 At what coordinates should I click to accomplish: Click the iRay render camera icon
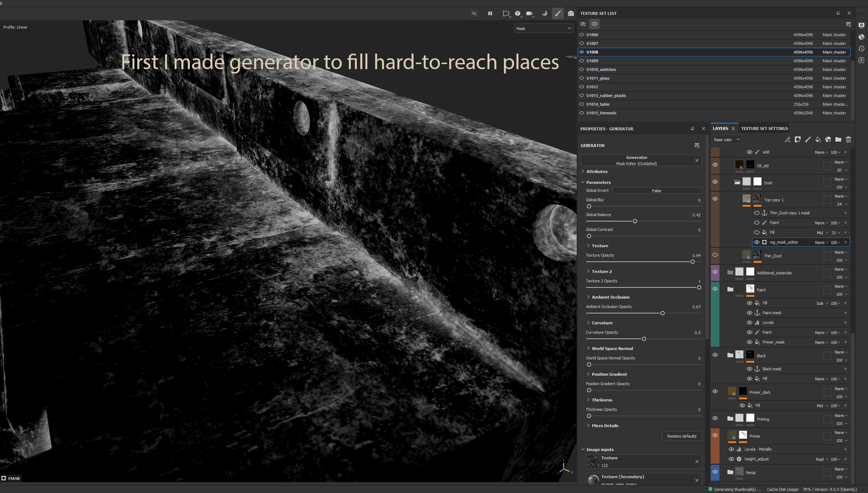571,13
